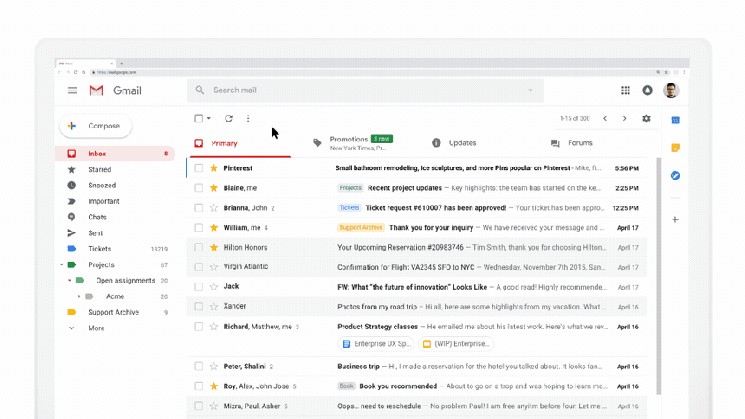The height and width of the screenshot is (419, 745).
Task: Switch to the Updates tab
Action: 462,143
